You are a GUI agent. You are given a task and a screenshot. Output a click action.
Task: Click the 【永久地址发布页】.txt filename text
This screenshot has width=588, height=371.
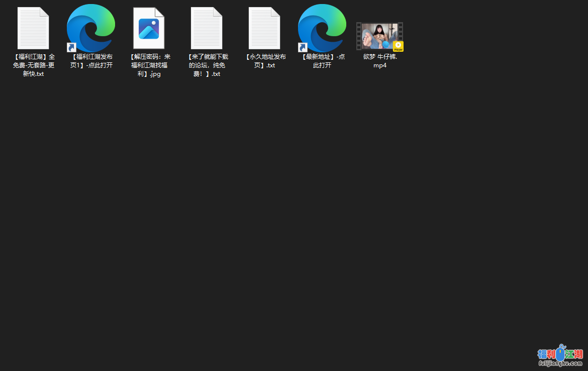click(264, 61)
